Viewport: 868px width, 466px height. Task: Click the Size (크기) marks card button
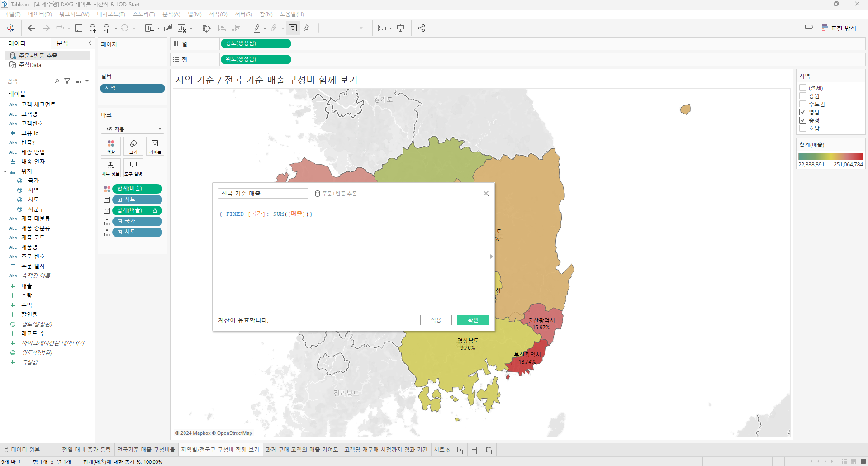point(133,147)
